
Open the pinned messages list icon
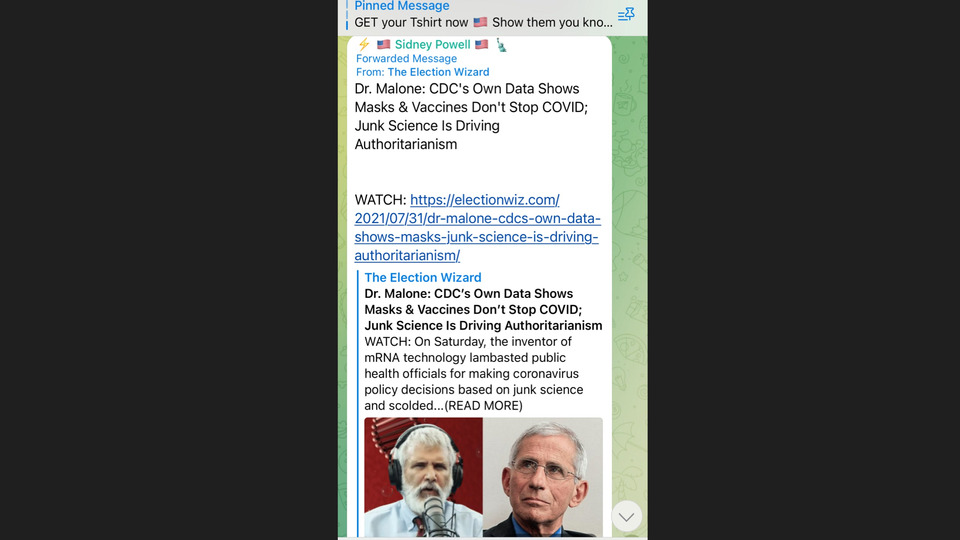tap(626, 15)
